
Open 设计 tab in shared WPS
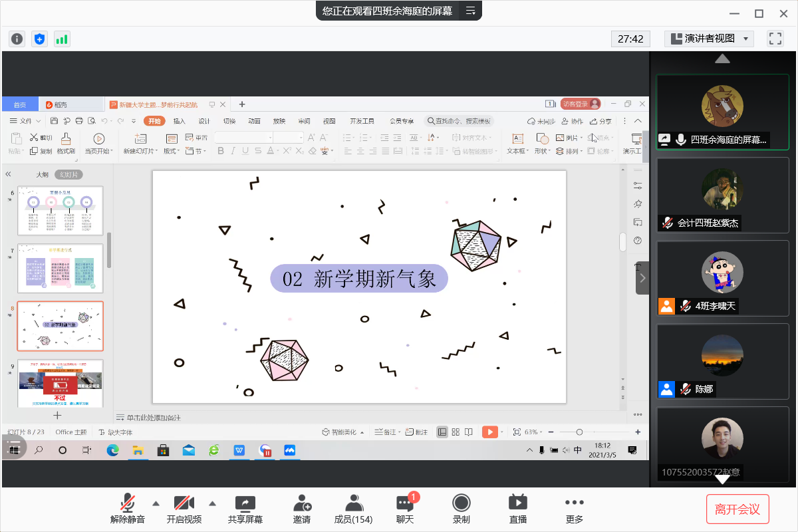pyautogui.click(x=204, y=121)
